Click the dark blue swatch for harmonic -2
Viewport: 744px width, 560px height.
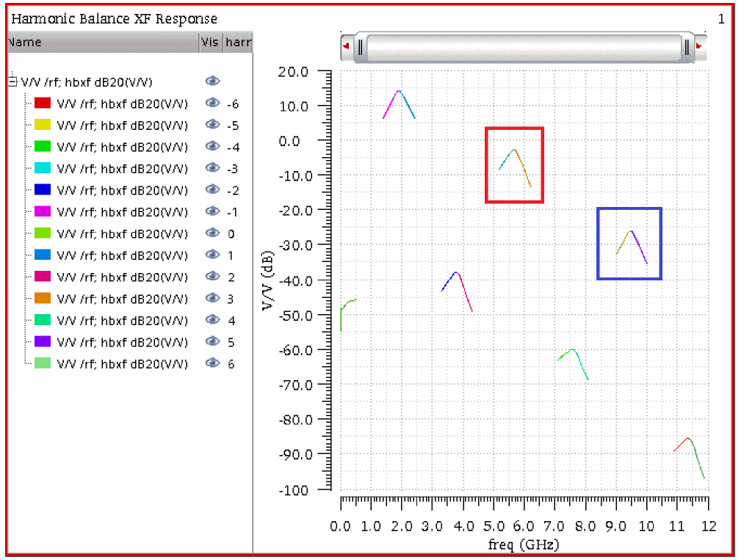tap(43, 189)
